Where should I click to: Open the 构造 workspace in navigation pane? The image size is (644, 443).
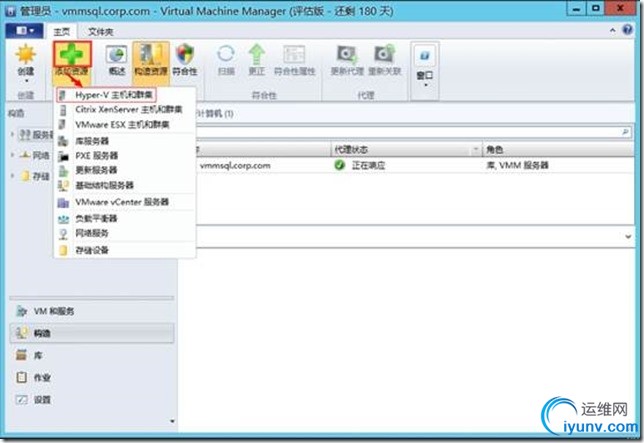pos(92,333)
